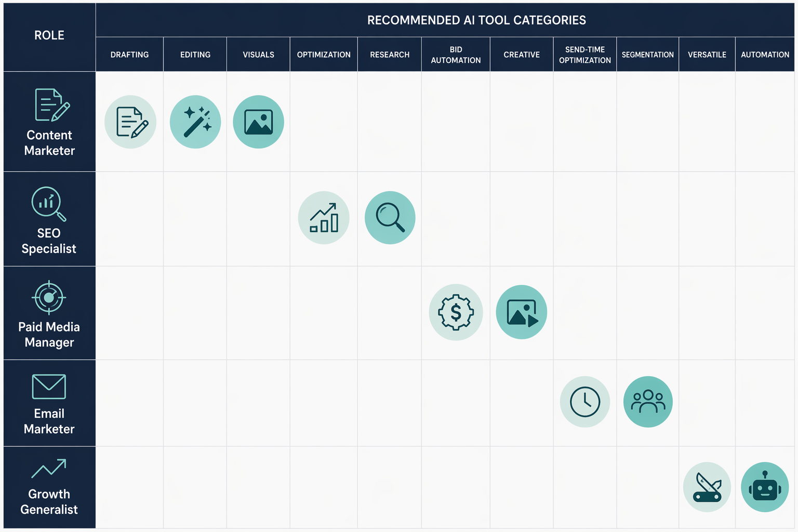Click the SEO Specialist chart magnifier icon
The image size is (798, 532).
49,204
